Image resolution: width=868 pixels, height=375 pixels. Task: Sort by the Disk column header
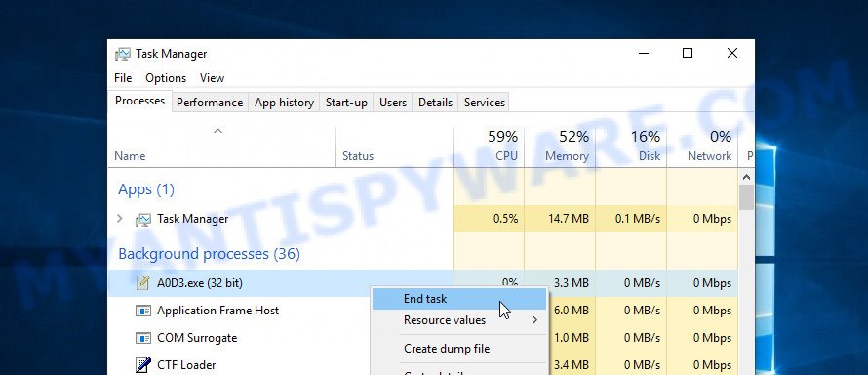pos(631,147)
